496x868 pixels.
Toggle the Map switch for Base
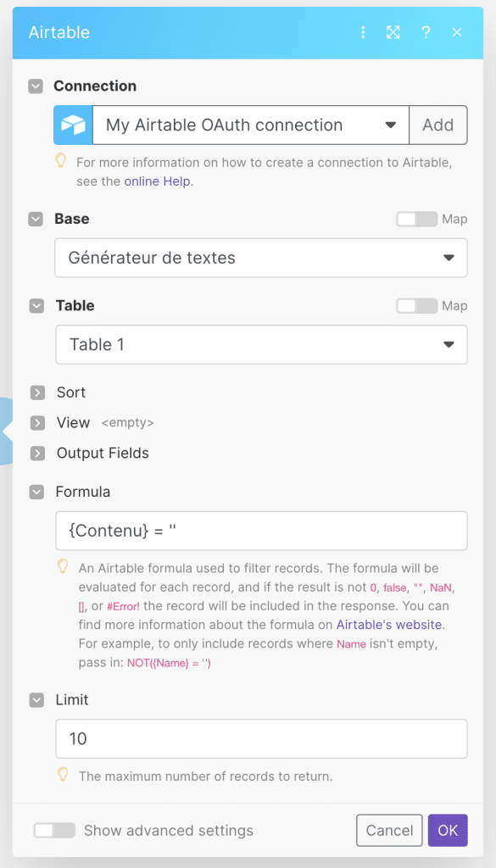tap(417, 220)
